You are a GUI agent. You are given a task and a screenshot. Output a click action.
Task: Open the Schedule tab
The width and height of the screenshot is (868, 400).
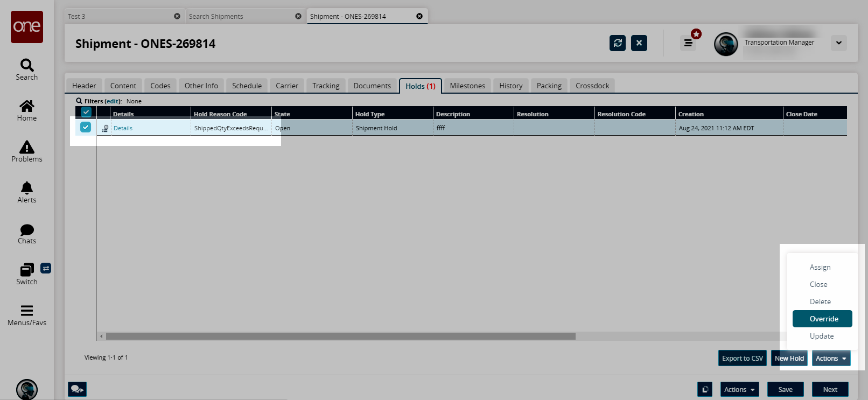click(247, 86)
